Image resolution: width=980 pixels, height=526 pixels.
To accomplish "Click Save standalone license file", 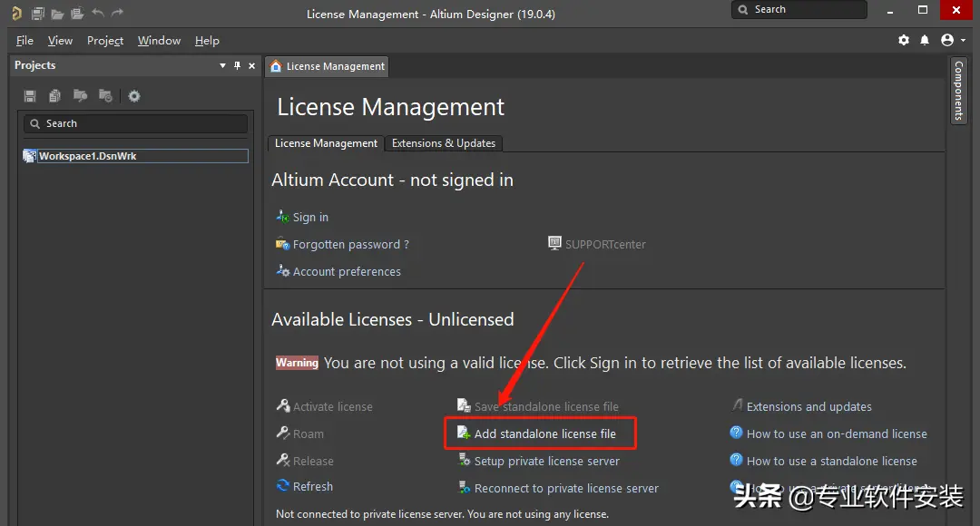I will (x=546, y=406).
